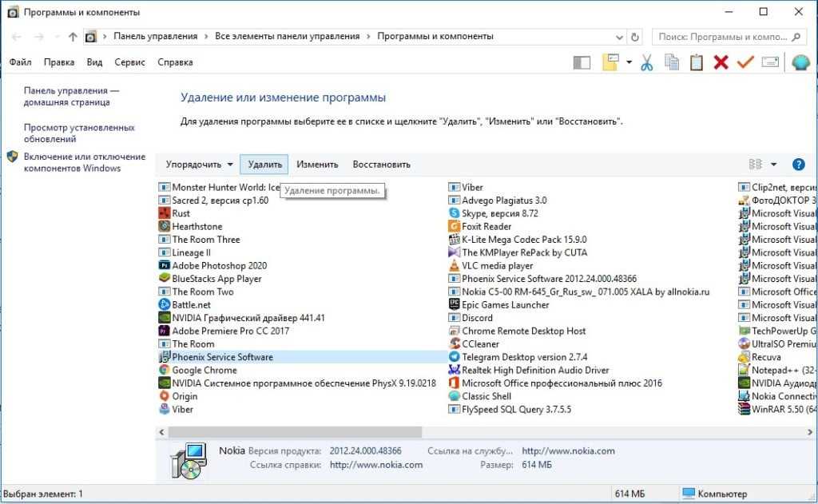Open Просмотр установленных обновлений link
The height and width of the screenshot is (504, 818).
(x=79, y=133)
